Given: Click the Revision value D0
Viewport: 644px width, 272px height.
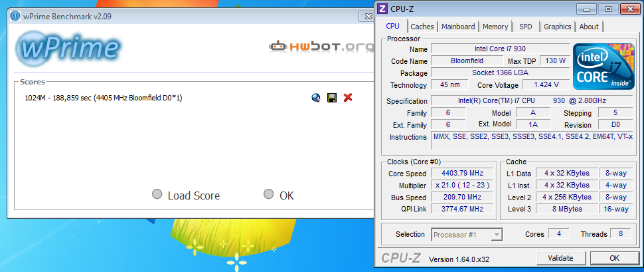Looking at the screenshot, I should (615, 124).
